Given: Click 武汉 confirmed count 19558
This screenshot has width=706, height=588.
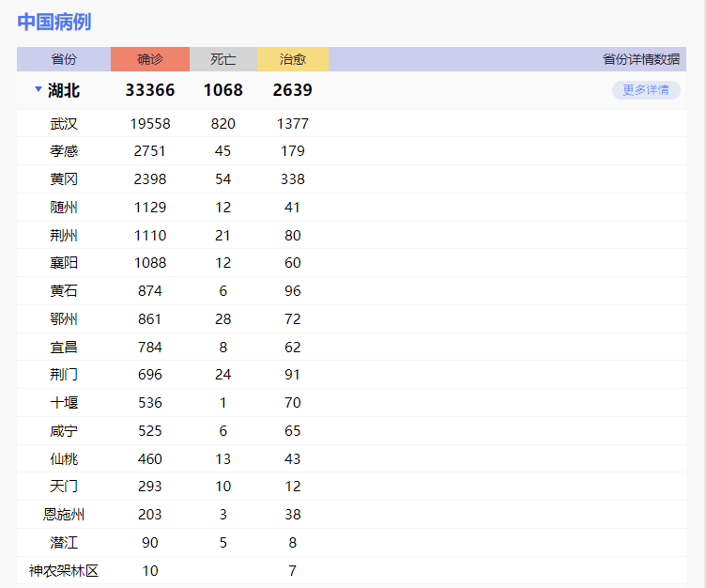Looking at the screenshot, I should [150, 124].
